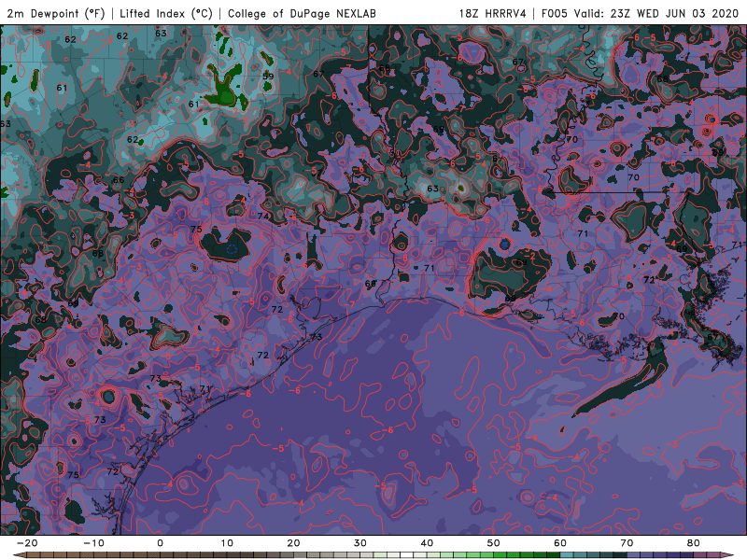Click the 'College of DuPage NEXLAB' label
747x560 pixels.
tap(302, 13)
